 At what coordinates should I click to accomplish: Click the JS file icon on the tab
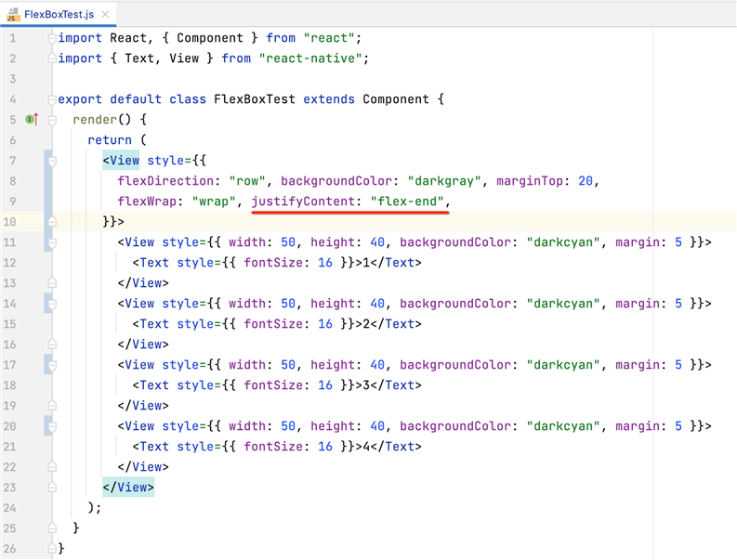[12, 15]
